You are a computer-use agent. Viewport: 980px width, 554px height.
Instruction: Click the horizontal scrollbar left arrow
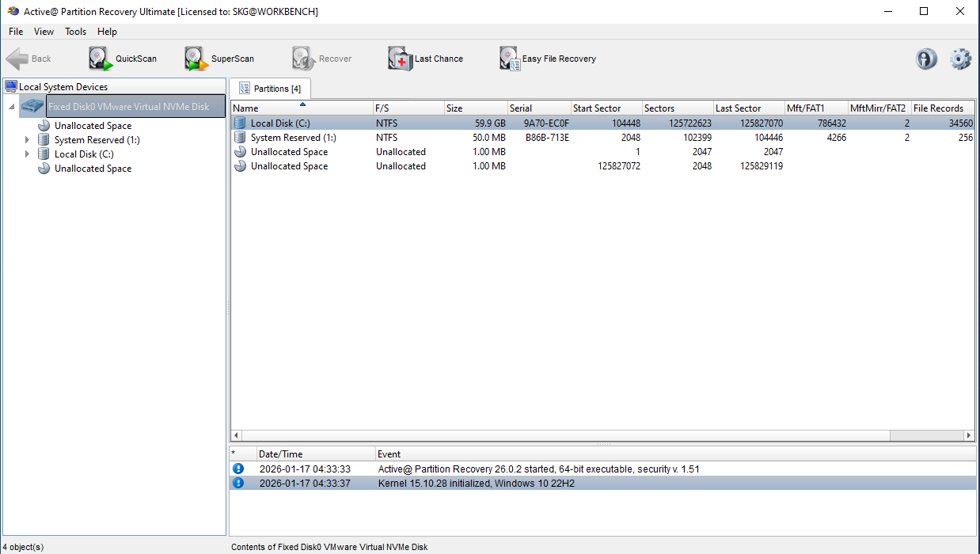pos(237,435)
